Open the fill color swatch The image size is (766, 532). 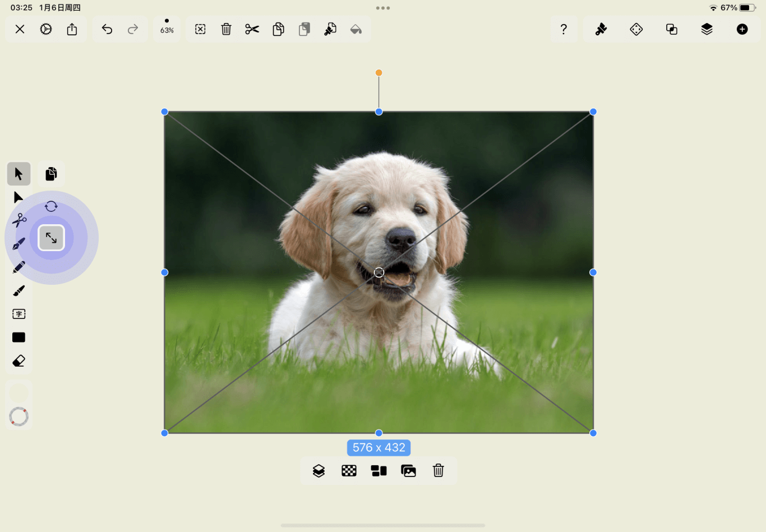tap(19, 393)
